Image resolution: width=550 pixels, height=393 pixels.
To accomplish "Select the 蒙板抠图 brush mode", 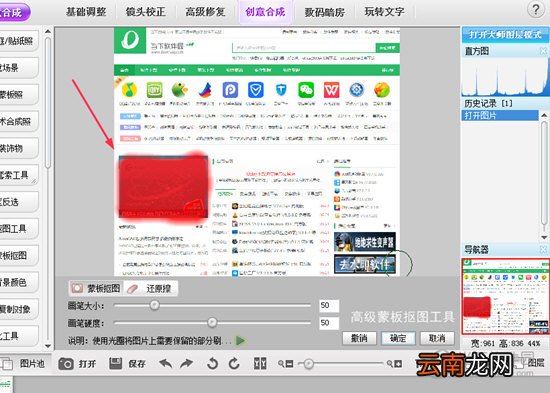I will click(x=96, y=288).
